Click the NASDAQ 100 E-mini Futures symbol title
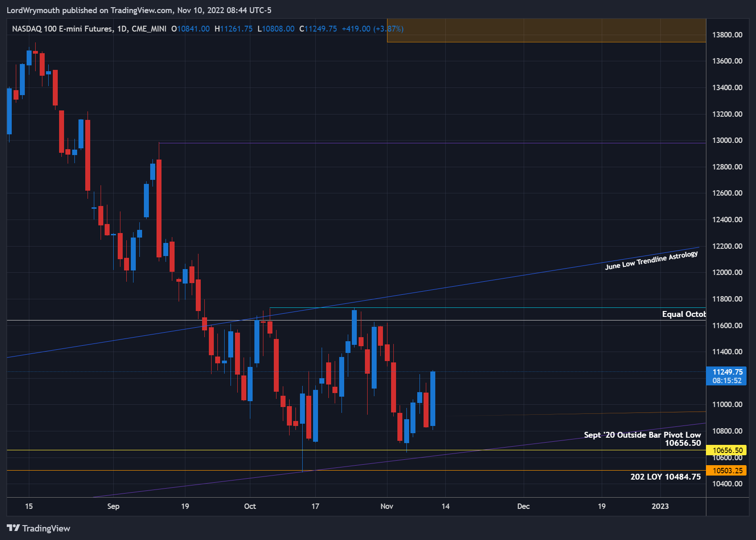This screenshot has height=540, width=756. (x=62, y=29)
